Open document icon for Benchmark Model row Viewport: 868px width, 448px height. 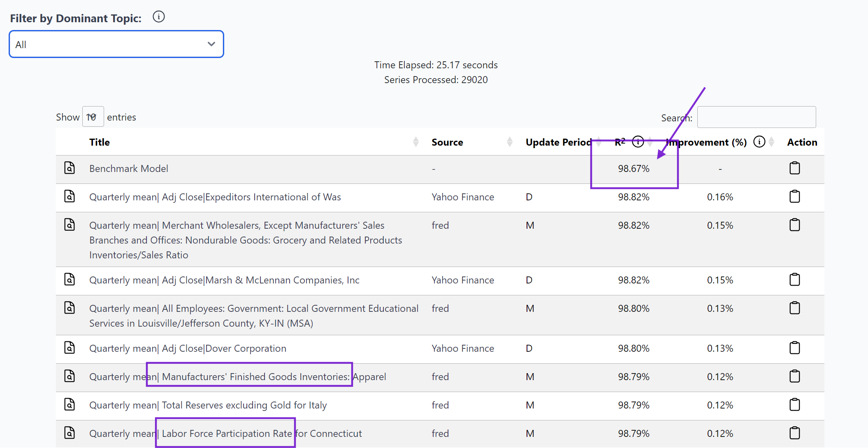tap(70, 168)
